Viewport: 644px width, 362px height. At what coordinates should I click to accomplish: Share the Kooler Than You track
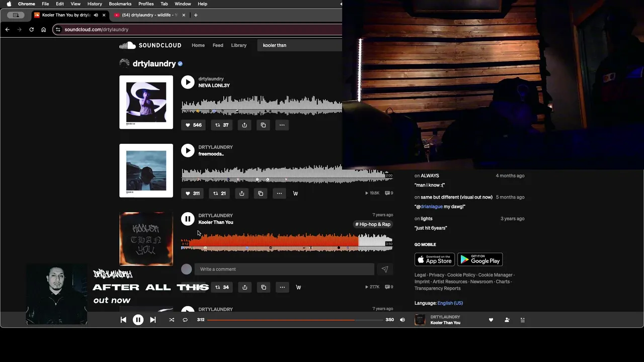point(245,288)
